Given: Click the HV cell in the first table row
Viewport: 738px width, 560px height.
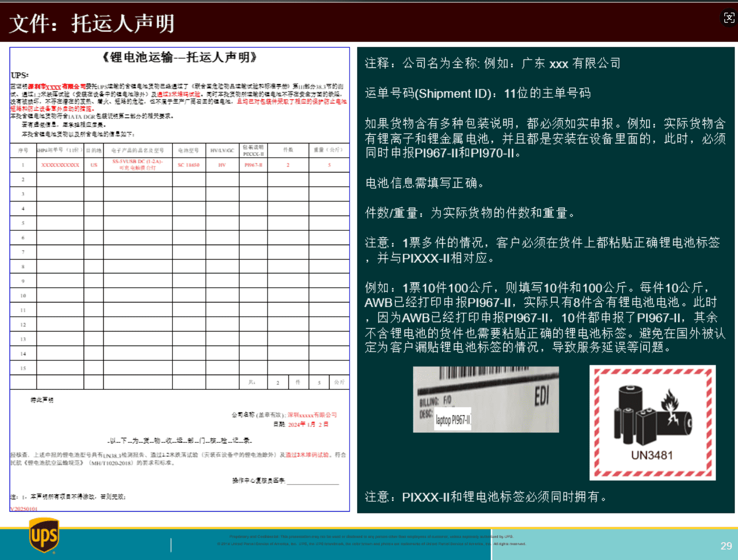Looking at the screenshot, I should 222,165.
